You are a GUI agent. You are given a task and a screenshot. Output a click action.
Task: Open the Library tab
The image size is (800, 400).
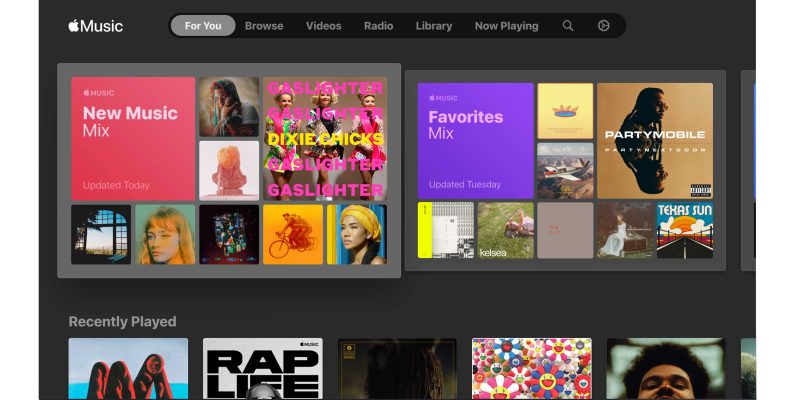pyautogui.click(x=434, y=26)
